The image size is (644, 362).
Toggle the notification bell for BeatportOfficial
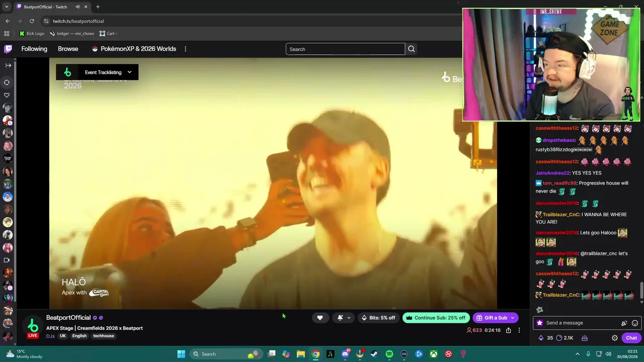pos(340,318)
